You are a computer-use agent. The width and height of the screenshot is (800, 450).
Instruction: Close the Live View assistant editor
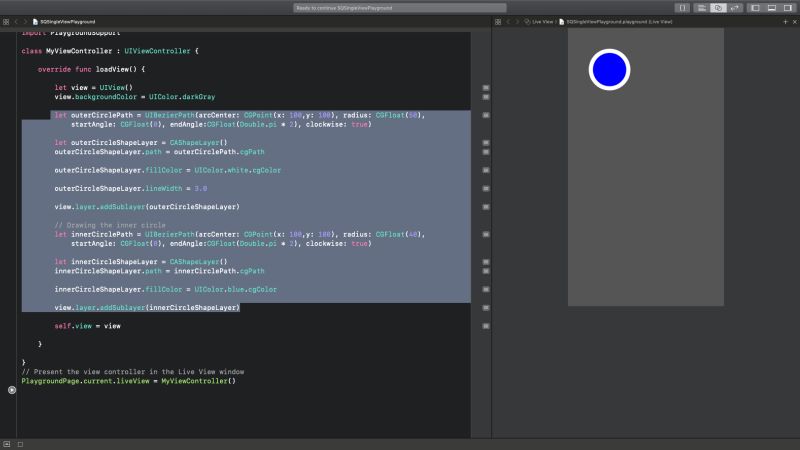click(794, 22)
